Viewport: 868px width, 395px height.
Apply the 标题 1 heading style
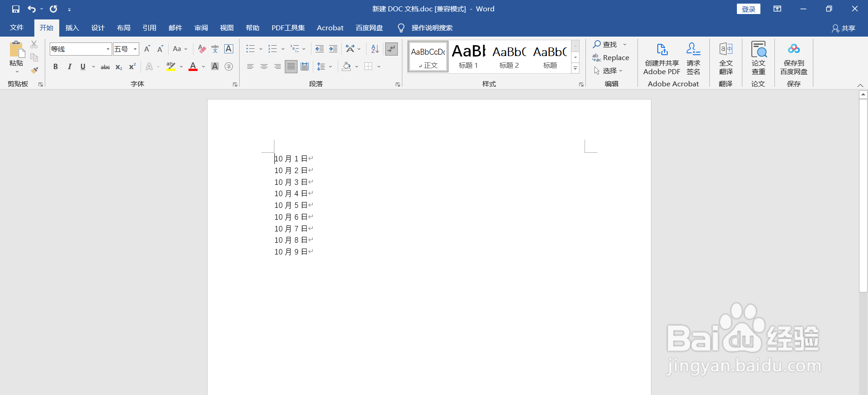pyautogui.click(x=468, y=56)
